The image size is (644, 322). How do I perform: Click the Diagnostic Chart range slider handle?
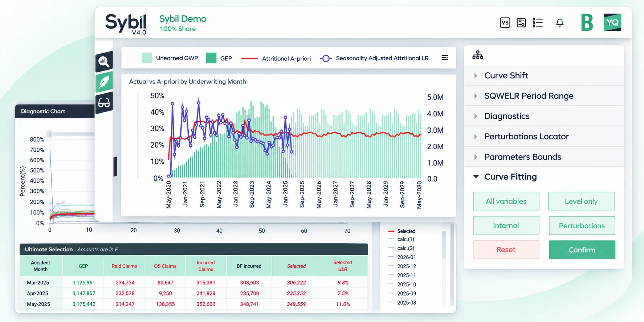[50, 134]
